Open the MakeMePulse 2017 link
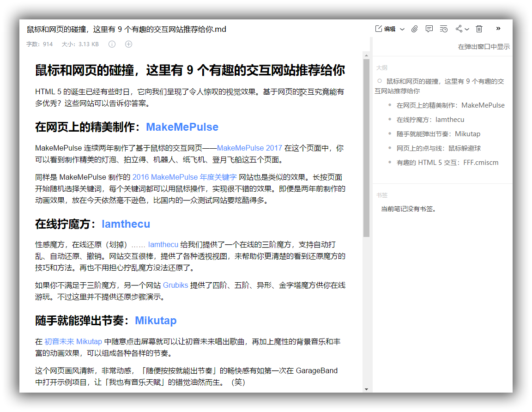 249,148
